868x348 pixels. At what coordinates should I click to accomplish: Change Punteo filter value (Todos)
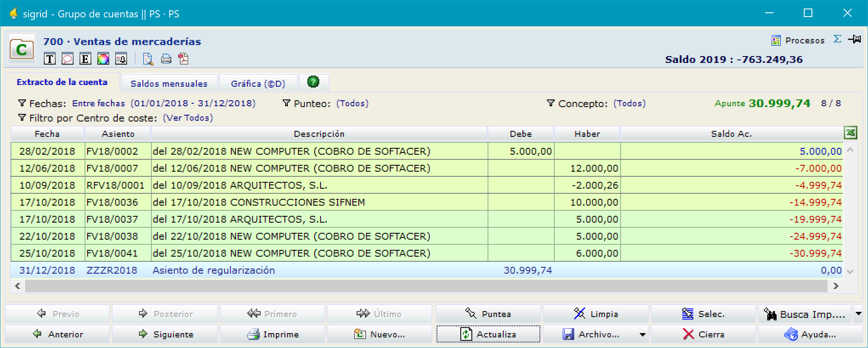(x=352, y=103)
